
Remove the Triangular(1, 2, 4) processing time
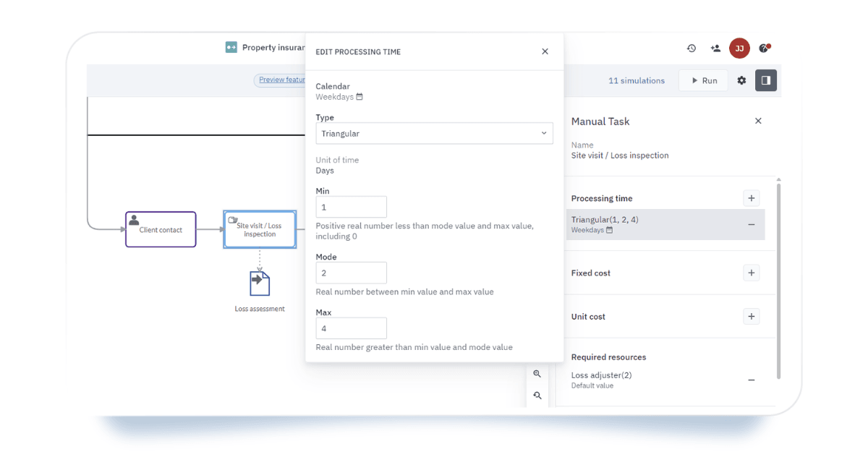[x=751, y=225]
